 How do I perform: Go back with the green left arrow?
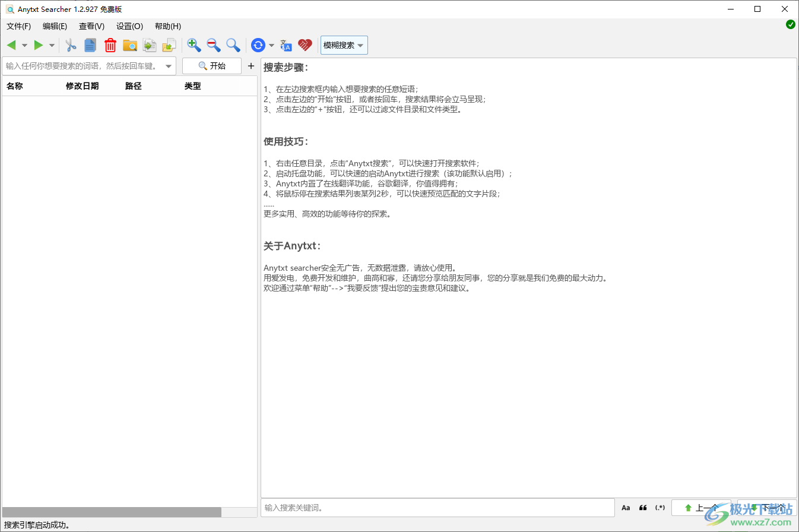[x=11, y=45]
